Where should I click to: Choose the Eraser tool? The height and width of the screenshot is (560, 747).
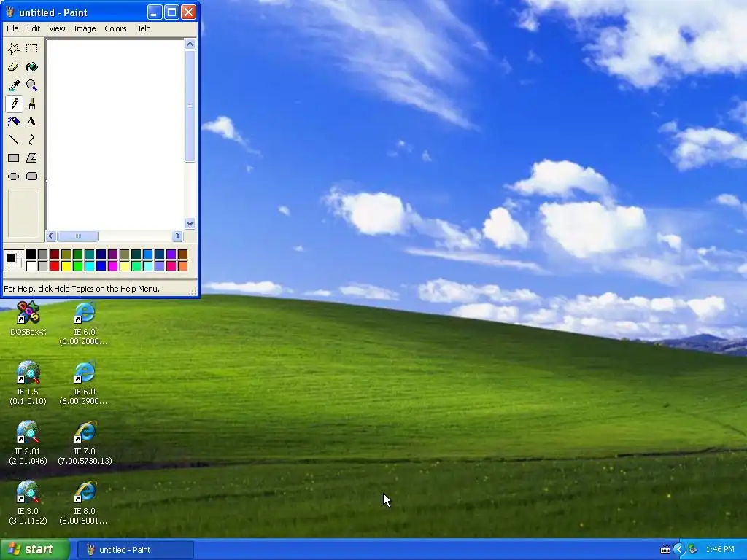(14, 67)
